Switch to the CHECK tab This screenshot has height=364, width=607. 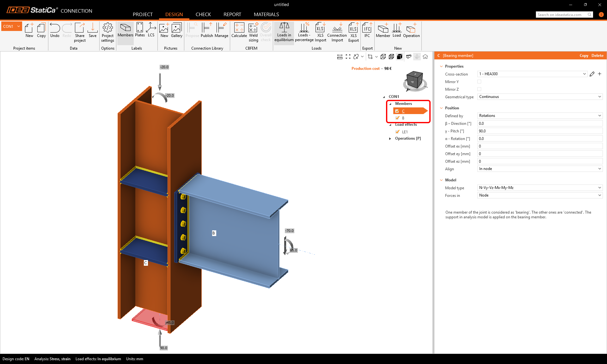pyautogui.click(x=203, y=14)
